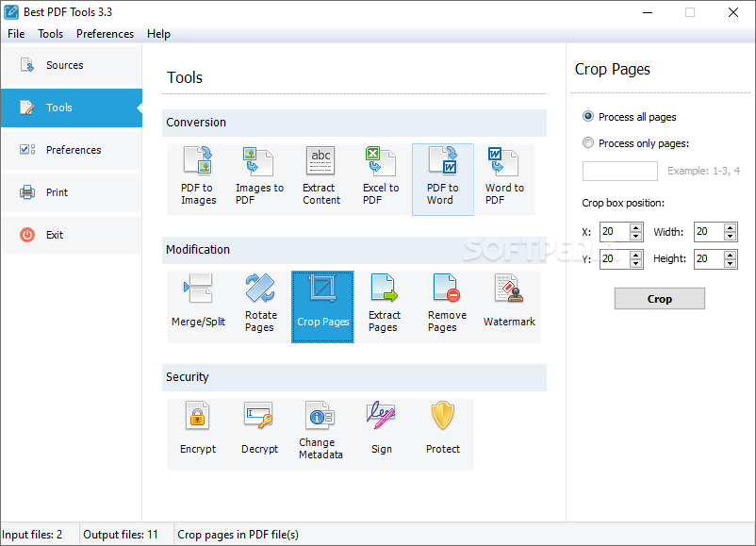Select the Crop Pages tool tile
This screenshot has height=546, width=756.
322,306
